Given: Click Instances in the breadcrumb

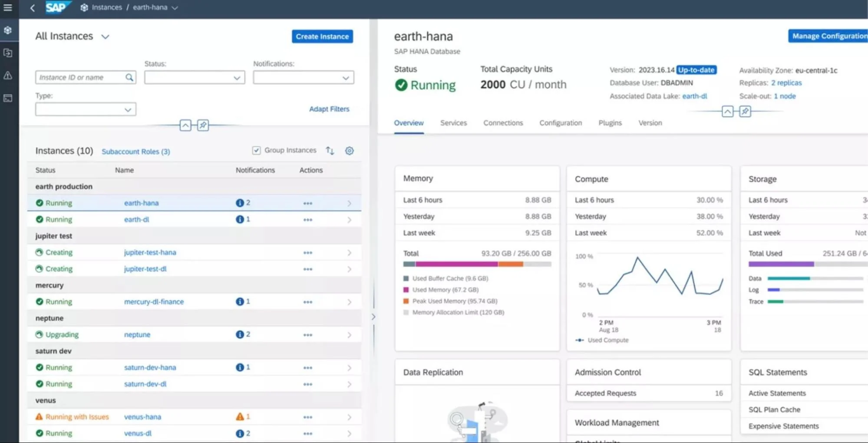Looking at the screenshot, I should tap(107, 7).
